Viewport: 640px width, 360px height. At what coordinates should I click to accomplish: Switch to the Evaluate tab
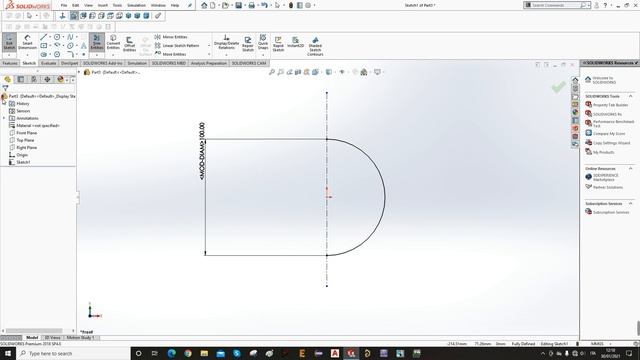pos(48,63)
